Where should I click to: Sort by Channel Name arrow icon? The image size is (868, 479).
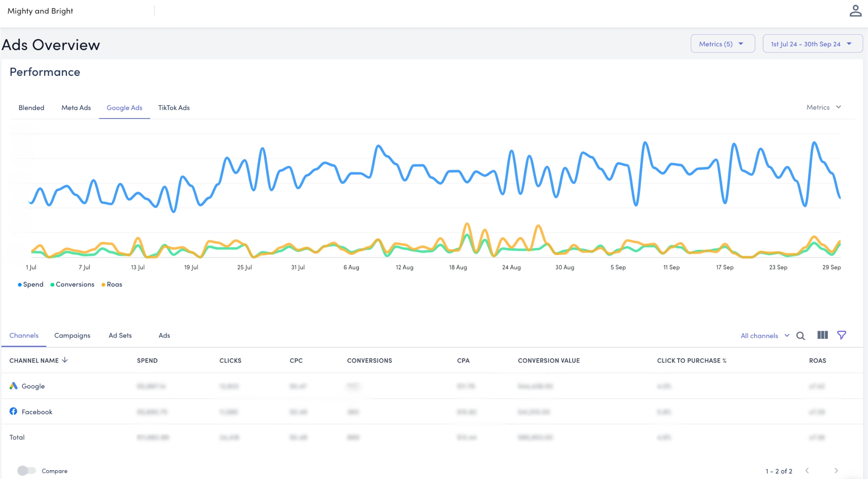point(65,360)
